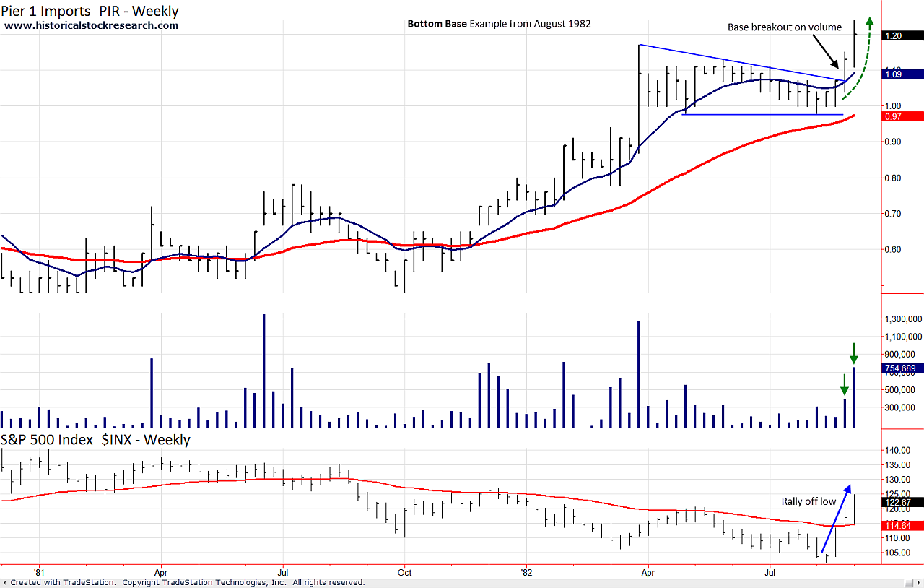Click the black 122.67 S&P price label

click(902, 501)
